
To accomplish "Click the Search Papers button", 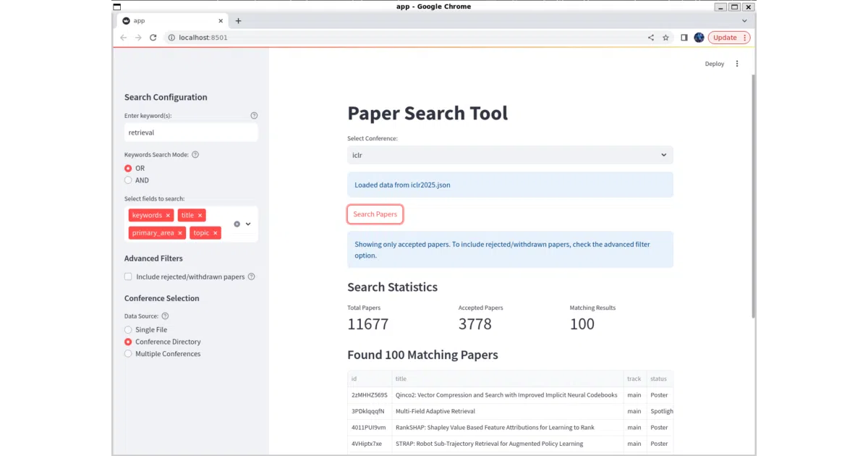I will (375, 214).
